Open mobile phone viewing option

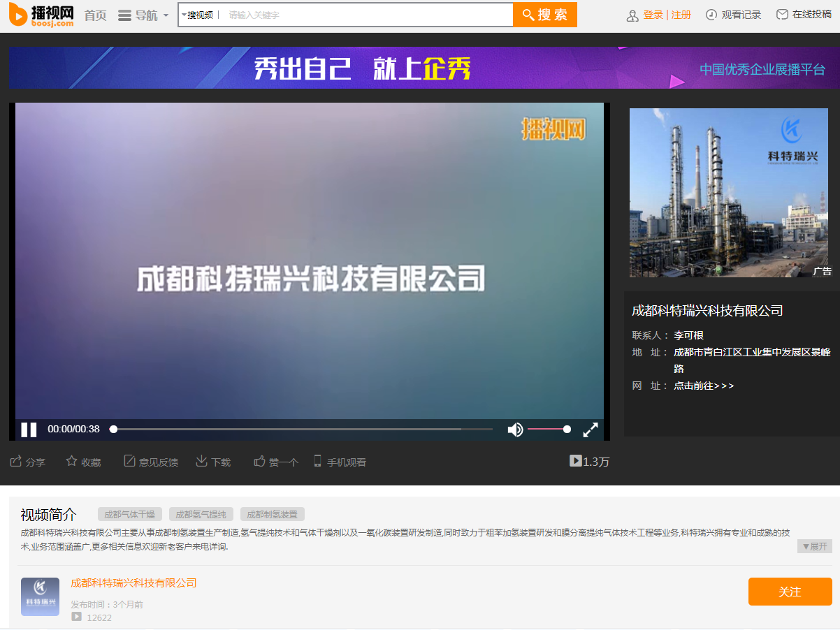coord(318,461)
